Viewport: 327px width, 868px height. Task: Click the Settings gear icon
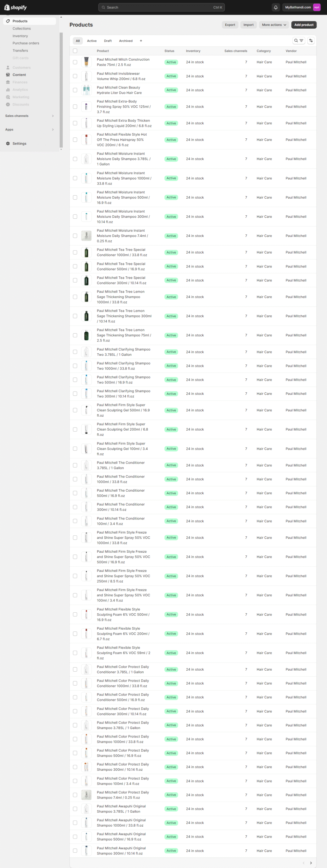8,143
